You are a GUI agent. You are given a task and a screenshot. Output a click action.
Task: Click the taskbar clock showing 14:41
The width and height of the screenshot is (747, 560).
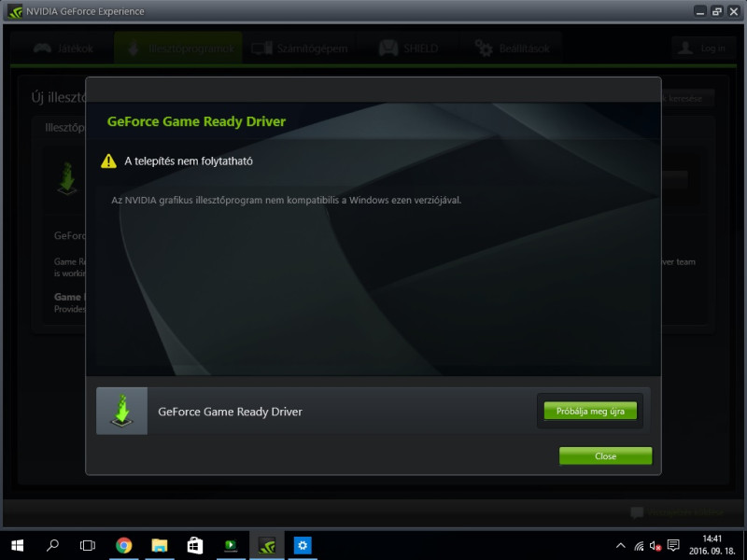[x=712, y=545]
